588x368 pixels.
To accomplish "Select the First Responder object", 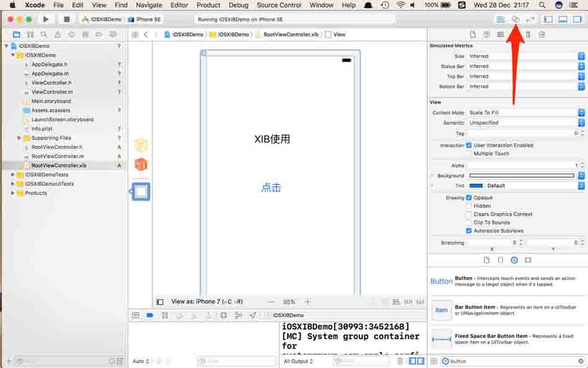I will [x=141, y=164].
